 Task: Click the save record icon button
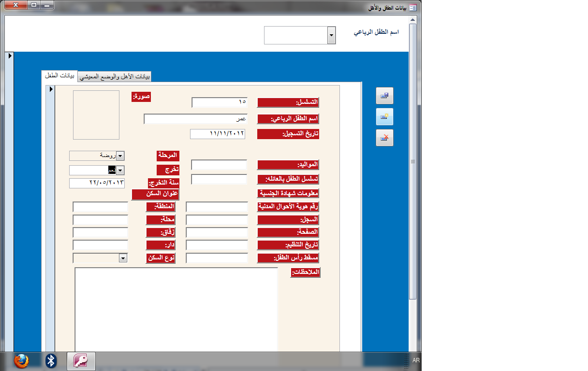click(384, 96)
